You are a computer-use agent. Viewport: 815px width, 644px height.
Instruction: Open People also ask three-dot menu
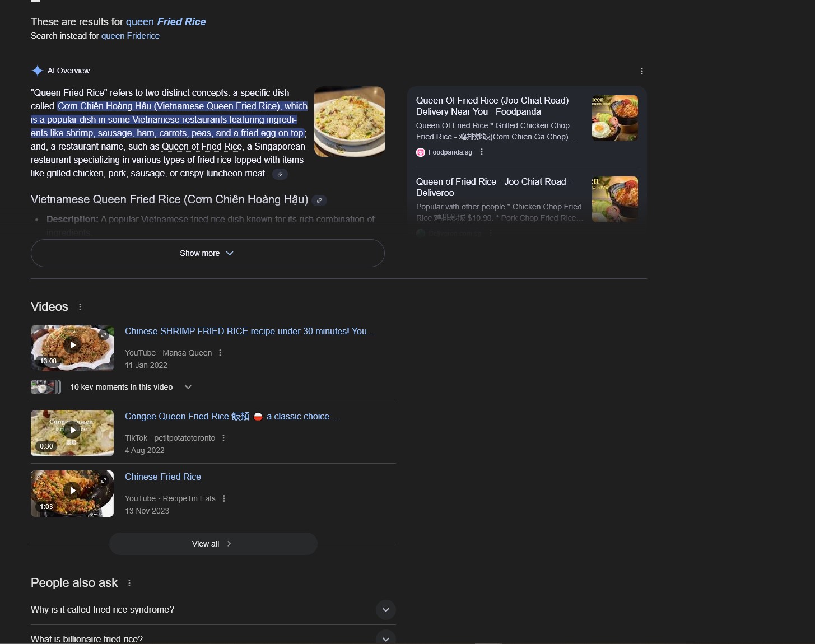pos(129,583)
